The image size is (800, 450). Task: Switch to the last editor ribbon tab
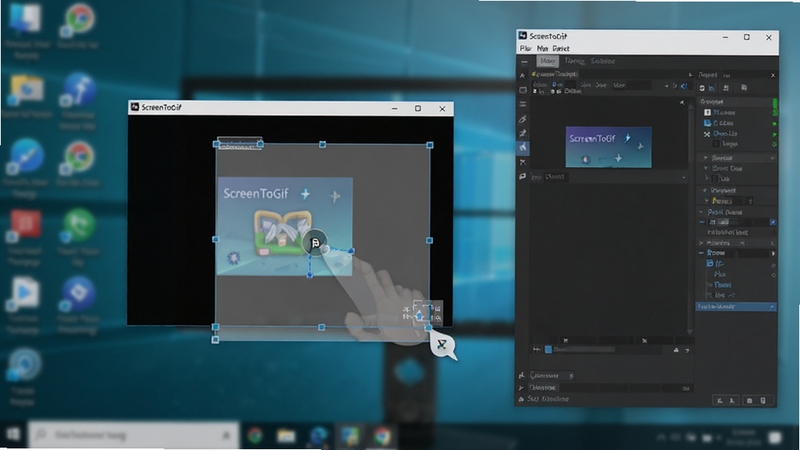click(603, 61)
